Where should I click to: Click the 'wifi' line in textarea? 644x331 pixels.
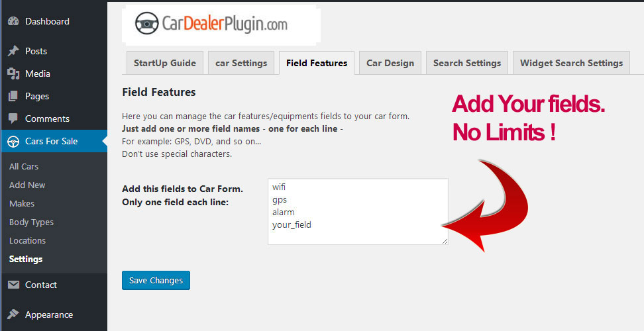pos(279,187)
